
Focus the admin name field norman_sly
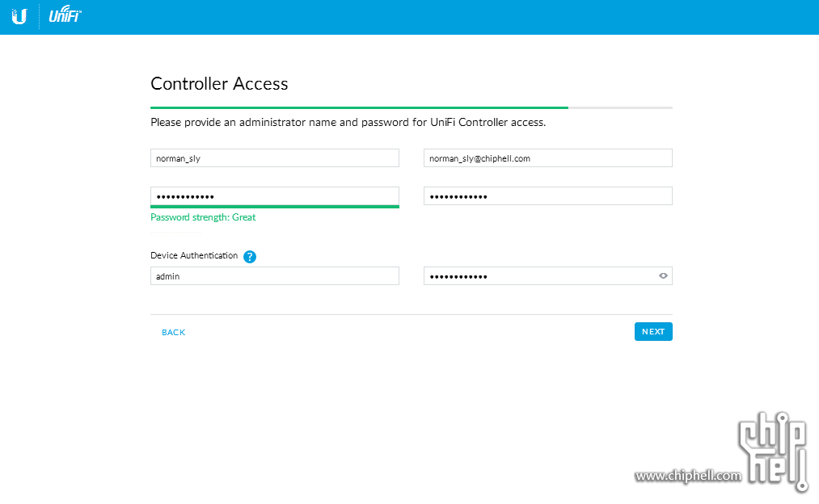tap(275, 158)
